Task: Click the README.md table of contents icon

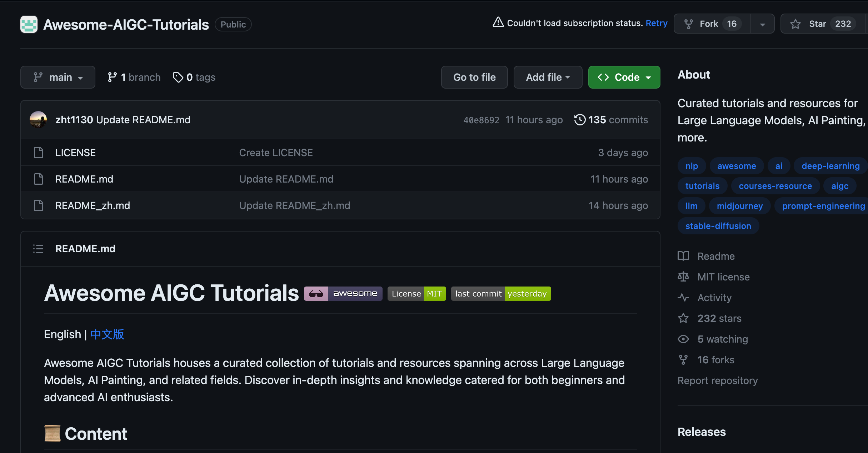Action: pos(38,248)
